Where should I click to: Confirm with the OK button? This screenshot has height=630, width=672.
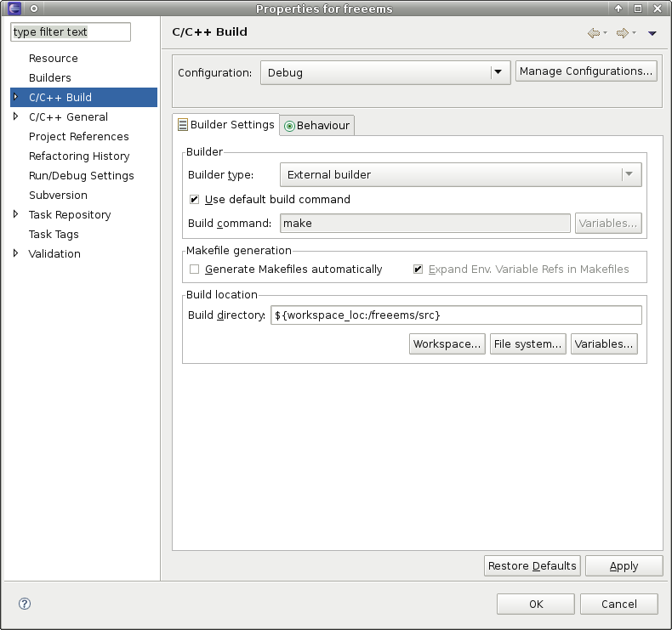(x=536, y=604)
